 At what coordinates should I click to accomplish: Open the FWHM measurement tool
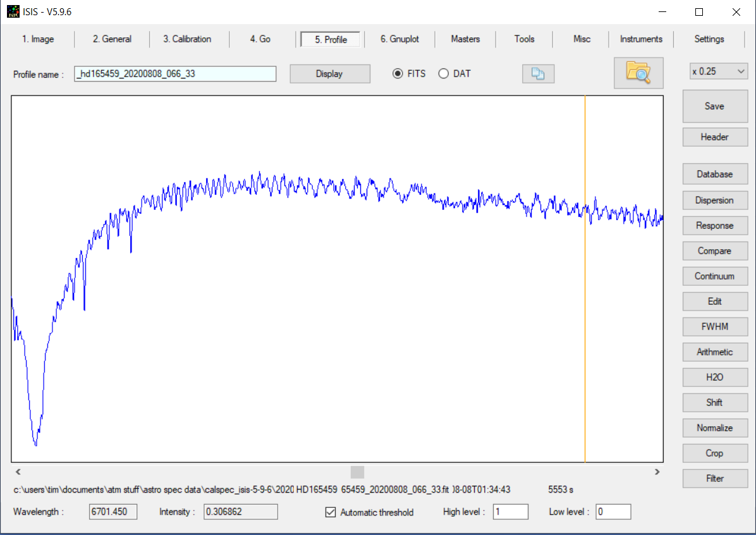coord(714,327)
